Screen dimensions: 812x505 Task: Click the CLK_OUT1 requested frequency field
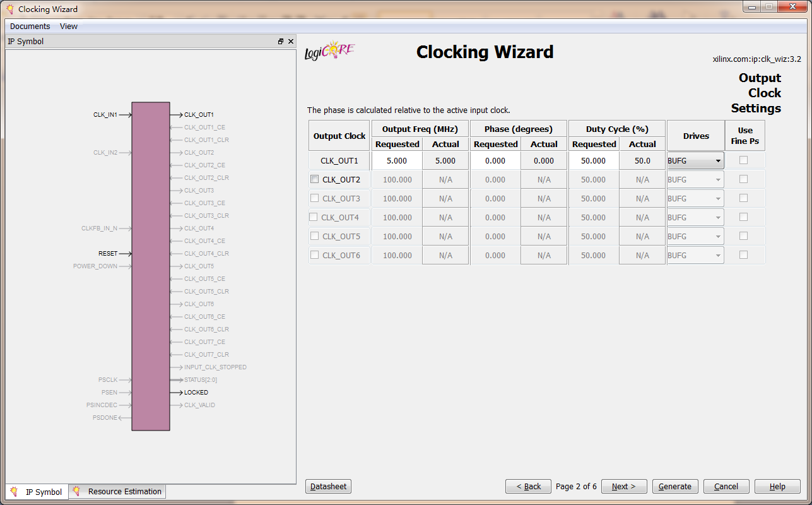[397, 160]
